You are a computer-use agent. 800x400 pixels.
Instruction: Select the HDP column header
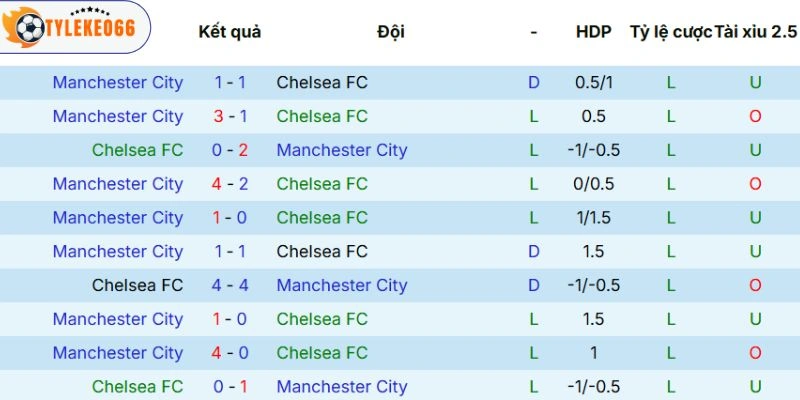click(593, 31)
